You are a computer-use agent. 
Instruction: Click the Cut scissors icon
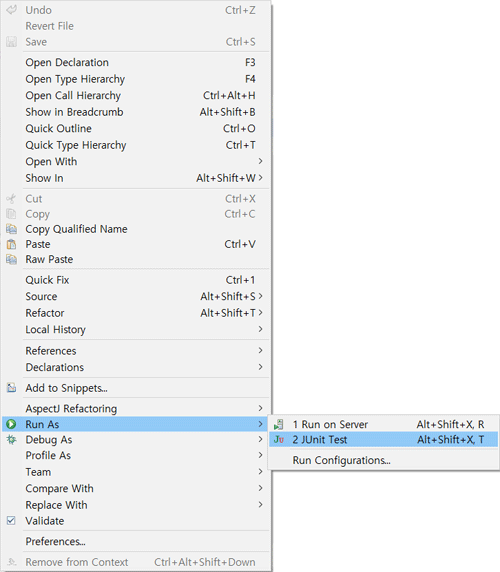[x=11, y=199]
